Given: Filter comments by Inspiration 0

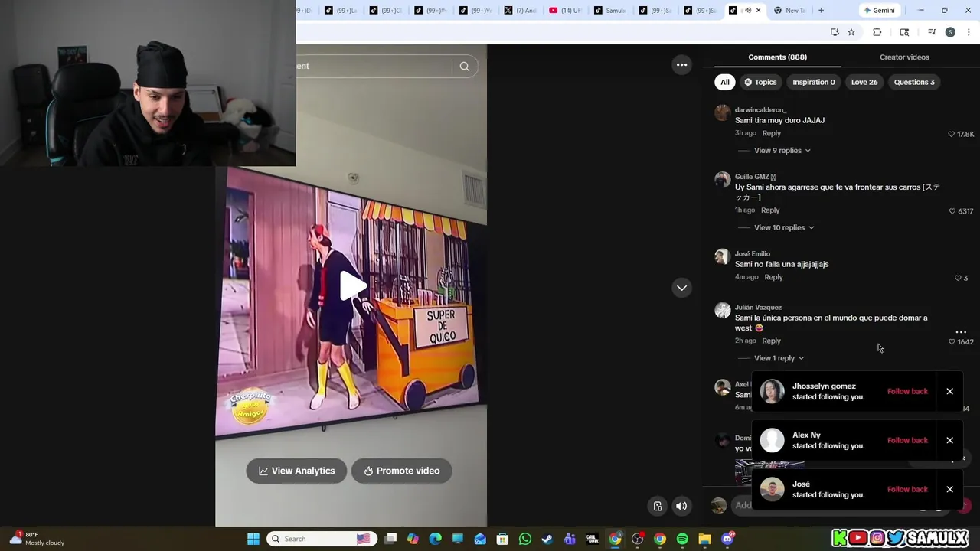Looking at the screenshot, I should (x=813, y=82).
